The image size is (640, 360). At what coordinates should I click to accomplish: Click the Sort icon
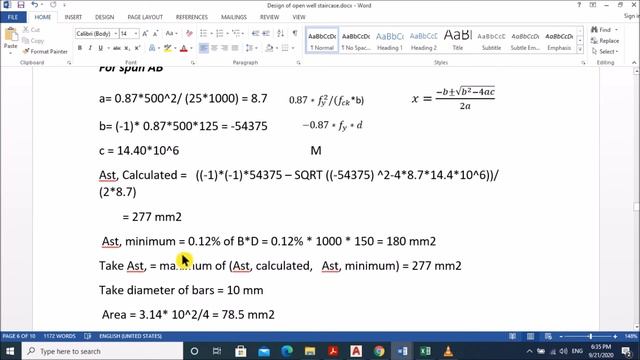click(x=280, y=33)
